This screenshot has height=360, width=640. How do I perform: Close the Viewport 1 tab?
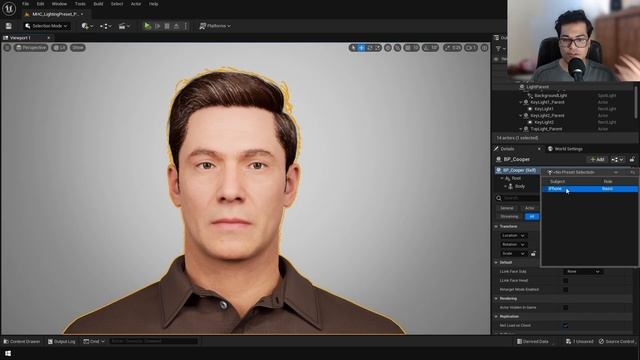click(49, 38)
